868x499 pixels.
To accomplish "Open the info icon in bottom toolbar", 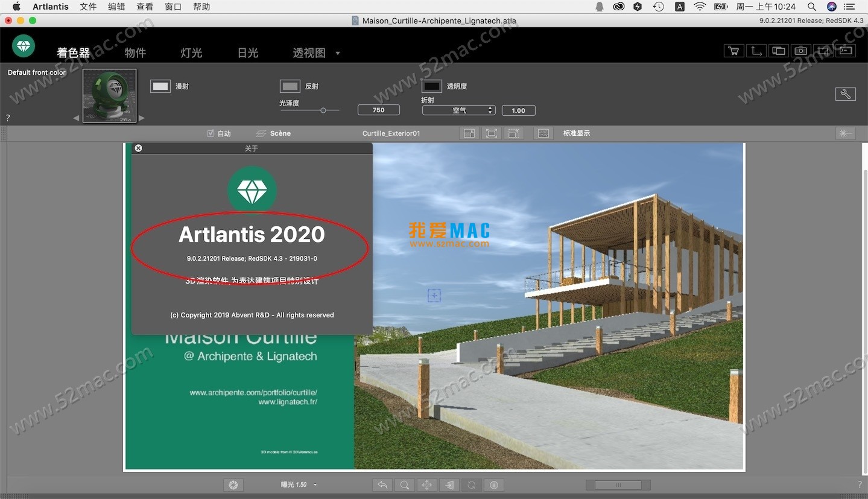I will coord(494,485).
